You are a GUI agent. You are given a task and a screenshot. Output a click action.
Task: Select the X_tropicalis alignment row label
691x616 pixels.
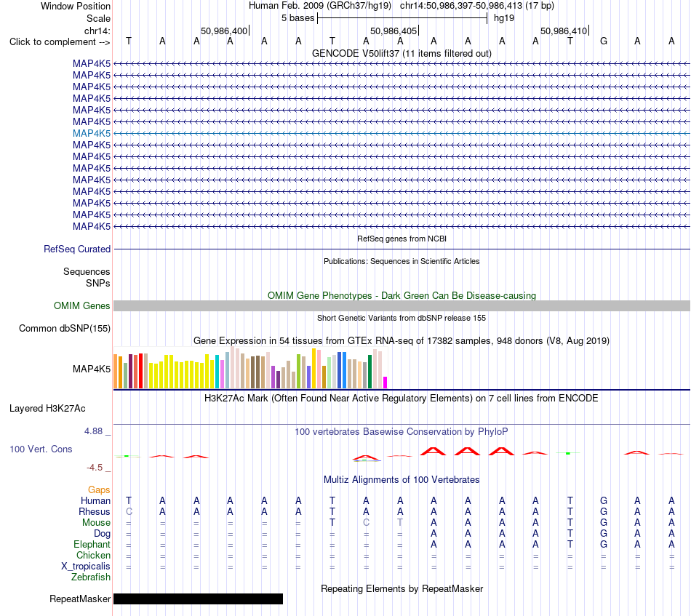click(86, 567)
